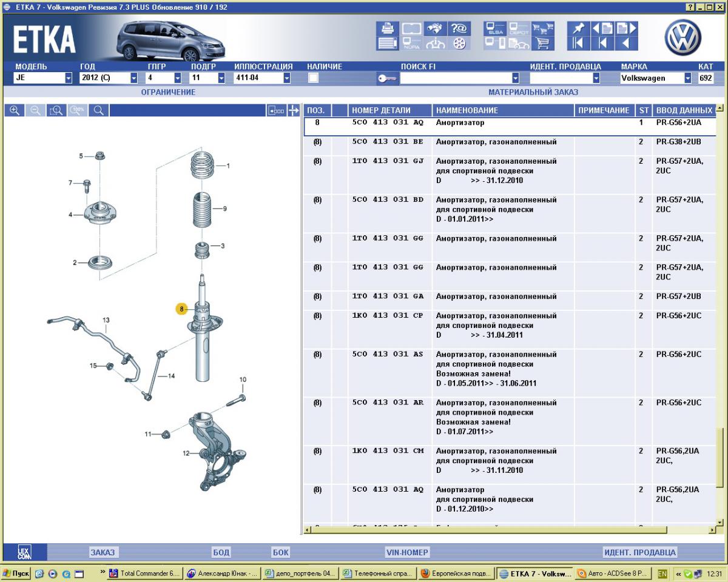Open the ИДЕНТ. ПРОДАВЦА dropdown arrow
The width and height of the screenshot is (728, 582).
point(596,78)
